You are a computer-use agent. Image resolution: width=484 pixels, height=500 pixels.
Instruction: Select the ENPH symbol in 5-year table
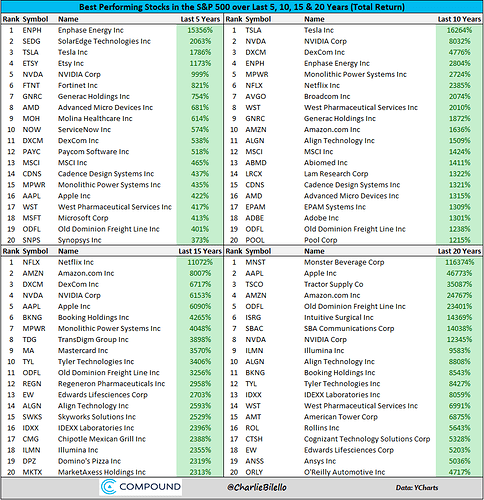(32, 30)
